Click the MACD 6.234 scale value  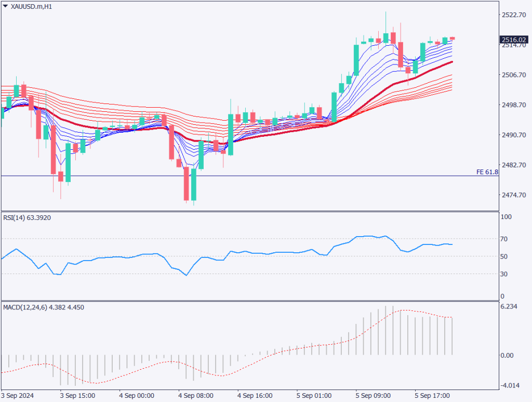coord(508,307)
